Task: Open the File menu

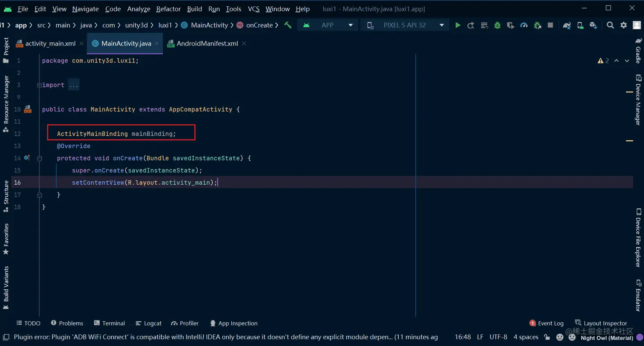Action: point(23,9)
